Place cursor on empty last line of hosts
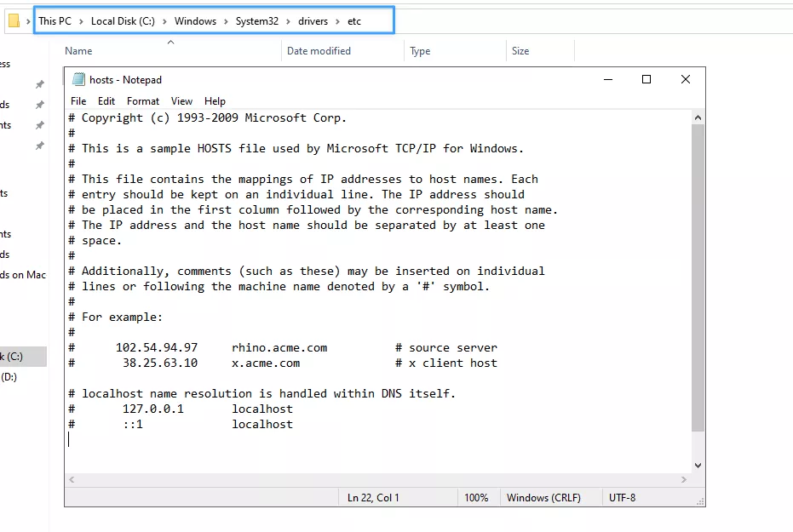793x532 pixels. [170, 440]
